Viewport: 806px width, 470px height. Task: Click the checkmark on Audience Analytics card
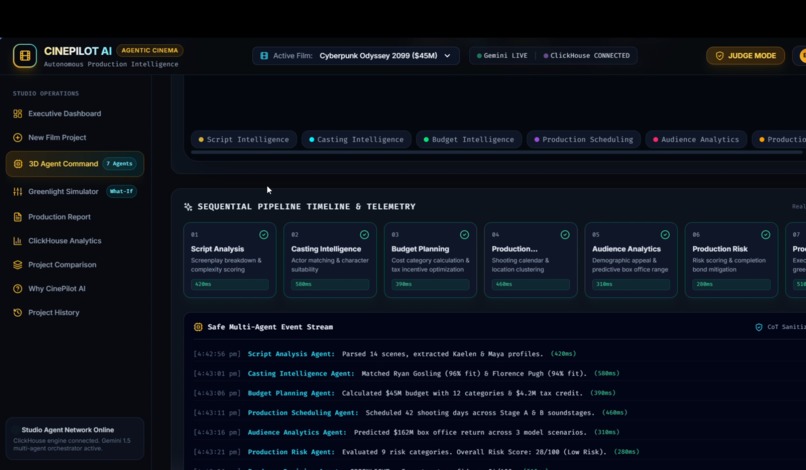pos(665,234)
